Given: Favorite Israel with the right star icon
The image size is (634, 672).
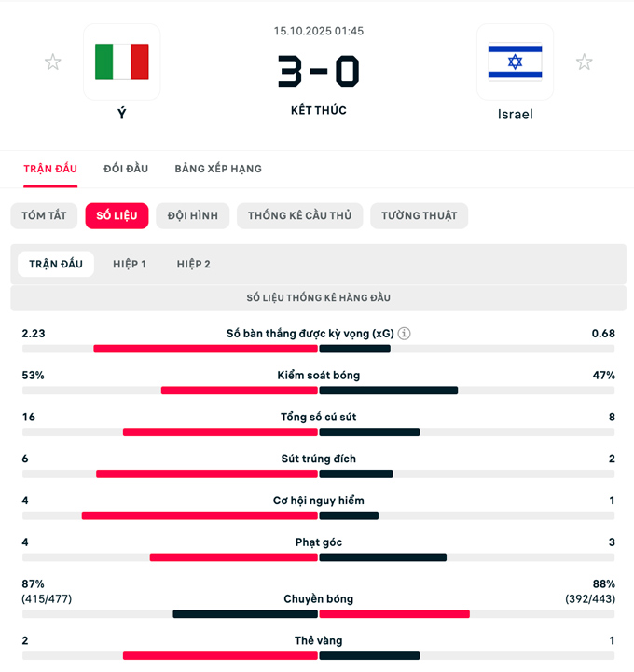Looking at the screenshot, I should pyautogui.click(x=584, y=62).
